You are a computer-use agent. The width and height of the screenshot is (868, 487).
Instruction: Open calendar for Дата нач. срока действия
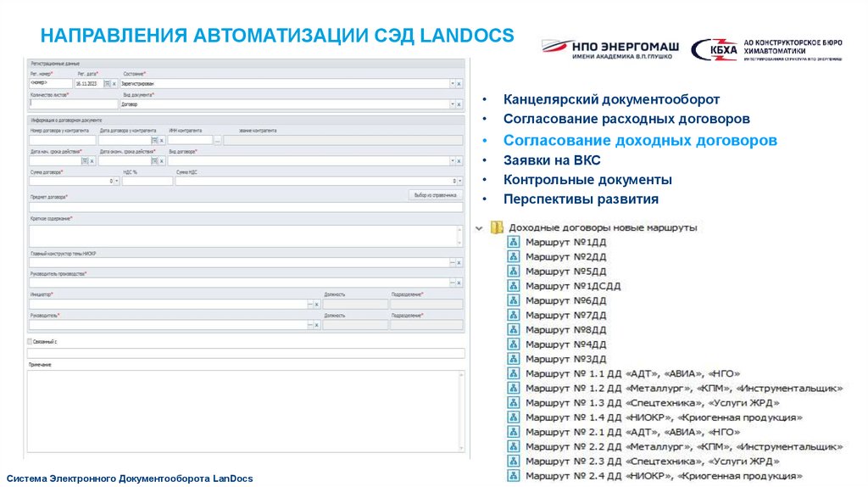(x=84, y=160)
